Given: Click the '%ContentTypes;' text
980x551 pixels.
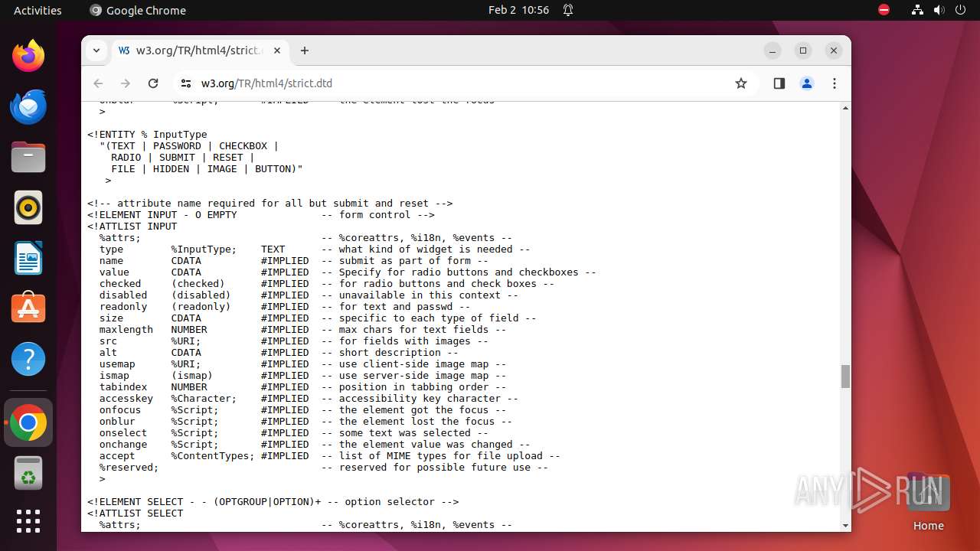Looking at the screenshot, I should (x=213, y=456).
